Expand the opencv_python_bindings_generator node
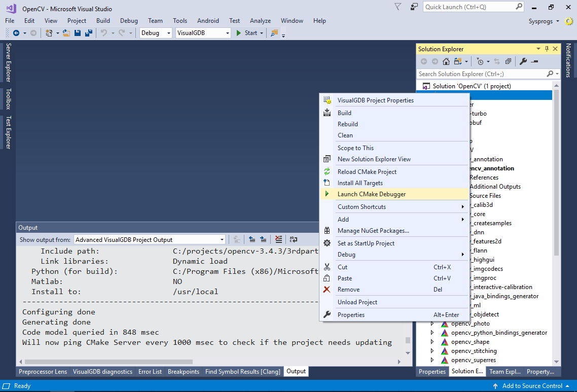The width and height of the screenshot is (577, 392). coord(432,333)
